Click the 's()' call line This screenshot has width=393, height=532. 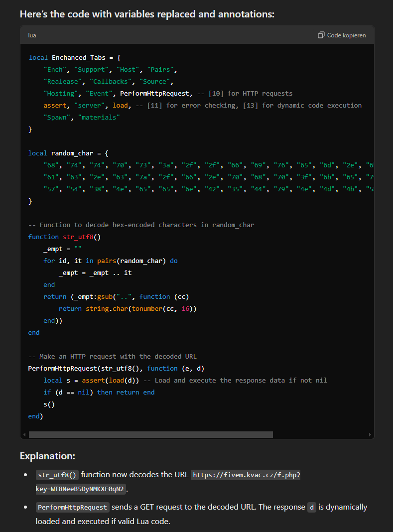[x=49, y=404]
